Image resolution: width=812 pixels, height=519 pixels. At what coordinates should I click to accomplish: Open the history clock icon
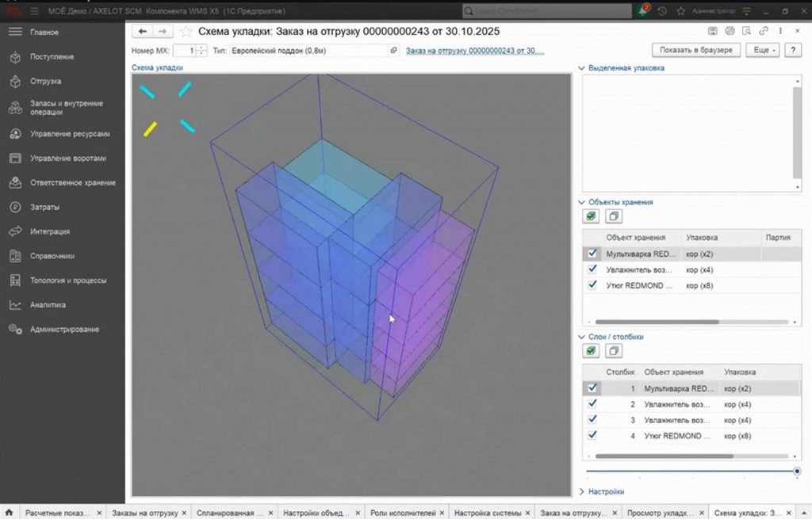[662, 11]
